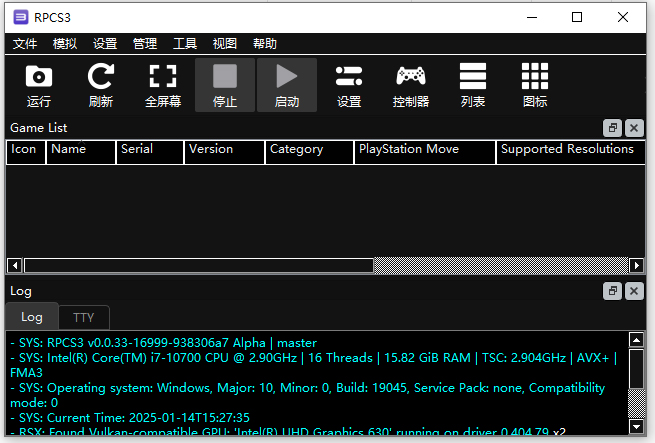This screenshot has width=655, height=443.
Task: Open the 工具 menu
Action: click(x=185, y=44)
